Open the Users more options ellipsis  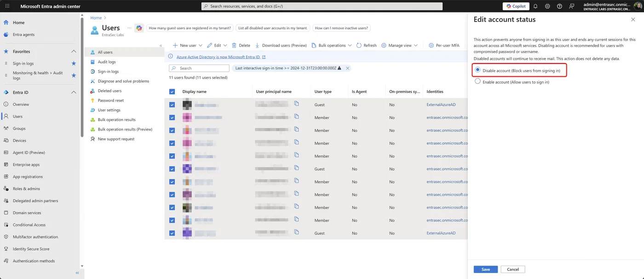click(x=129, y=28)
